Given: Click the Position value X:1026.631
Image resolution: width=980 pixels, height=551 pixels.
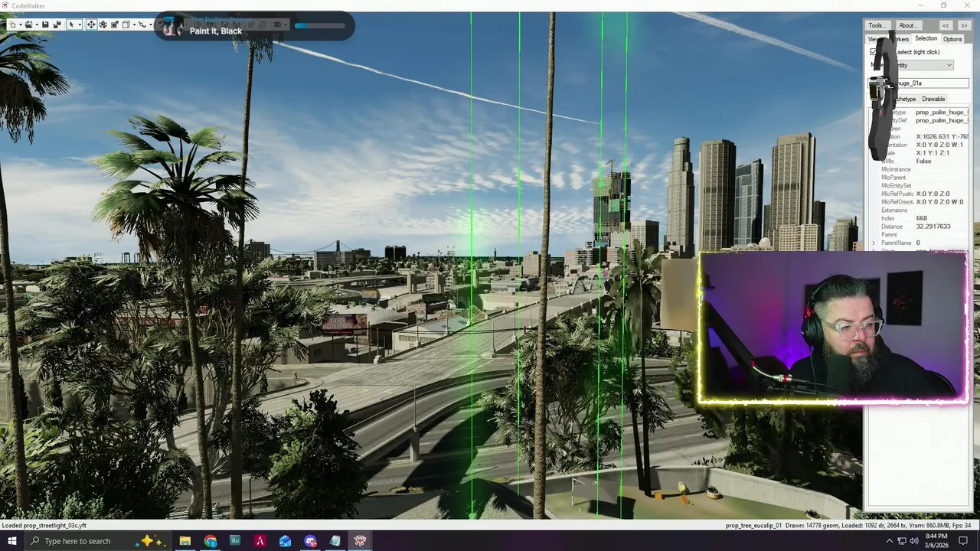Looking at the screenshot, I should (942, 137).
